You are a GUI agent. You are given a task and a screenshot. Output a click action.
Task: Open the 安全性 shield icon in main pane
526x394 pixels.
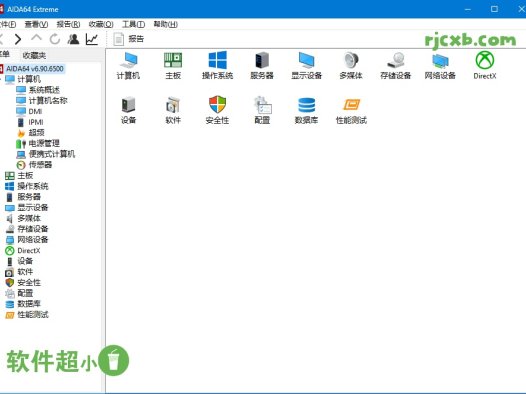pos(217,110)
